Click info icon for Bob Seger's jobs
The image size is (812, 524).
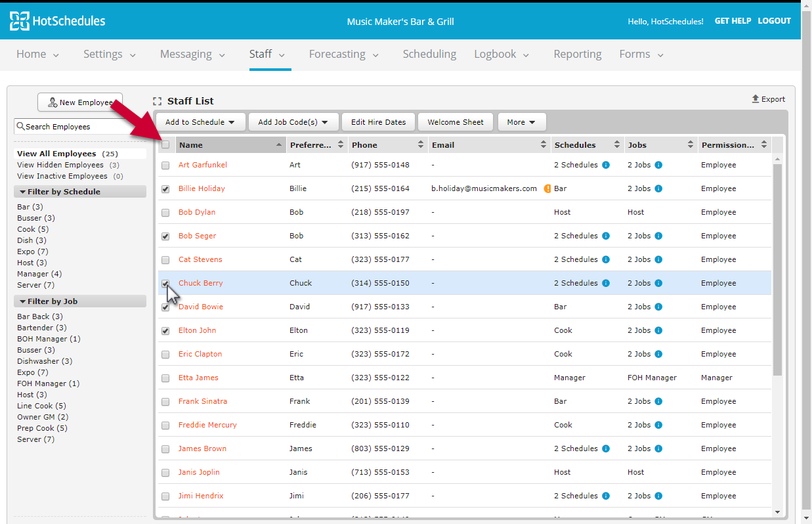658,236
